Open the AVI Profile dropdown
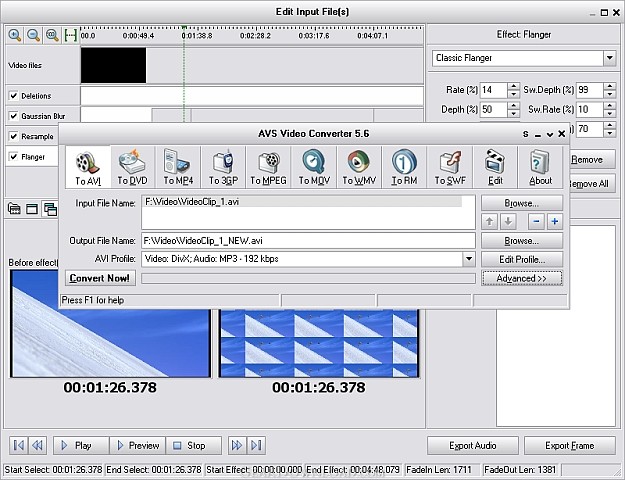Image resolution: width=625 pixels, height=480 pixels. click(x=469, y=259)
